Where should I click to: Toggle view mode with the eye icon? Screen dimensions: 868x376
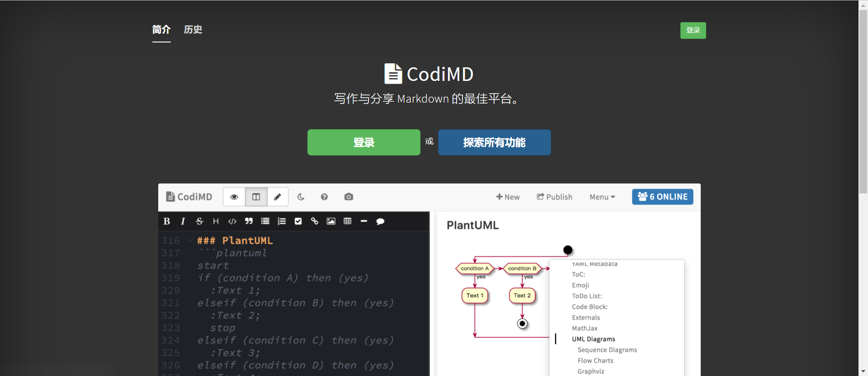(234, 197)
